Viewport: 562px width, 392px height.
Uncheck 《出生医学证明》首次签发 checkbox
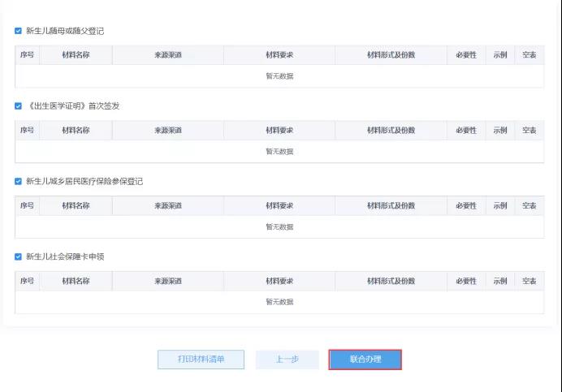click(19, 106)
